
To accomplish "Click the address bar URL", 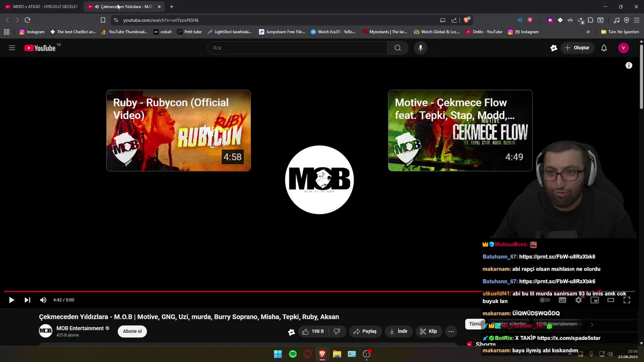I will click(x=161, y=20).
